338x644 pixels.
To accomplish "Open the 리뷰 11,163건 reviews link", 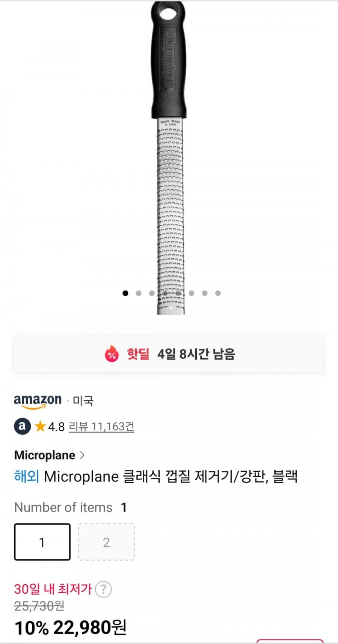I will point(101,427).
